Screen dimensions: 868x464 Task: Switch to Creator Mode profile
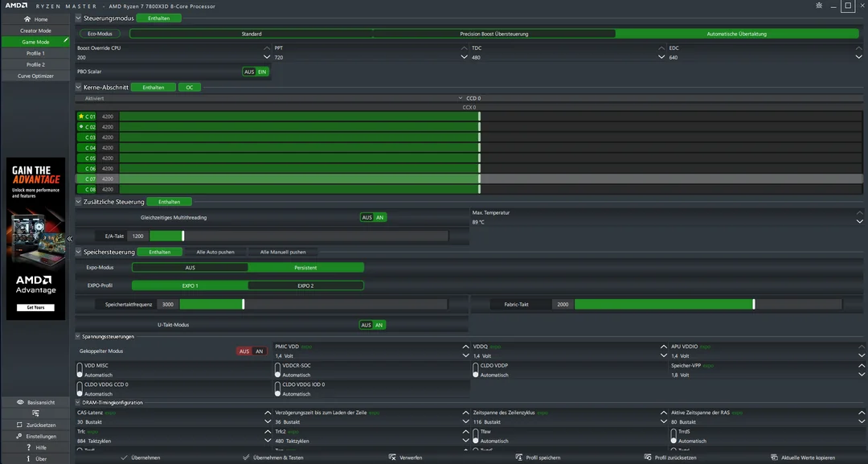coord(35,31)
